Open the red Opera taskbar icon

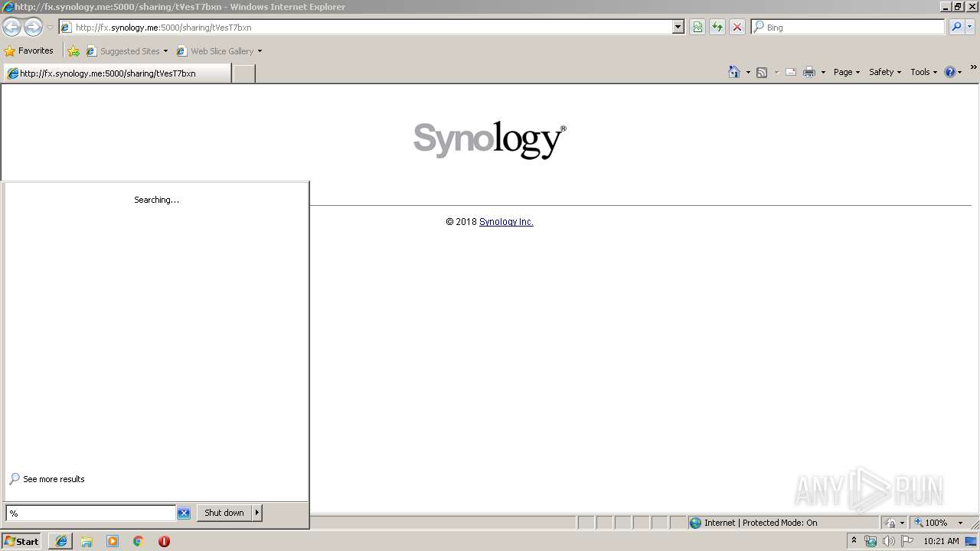(x=164, y=541)
